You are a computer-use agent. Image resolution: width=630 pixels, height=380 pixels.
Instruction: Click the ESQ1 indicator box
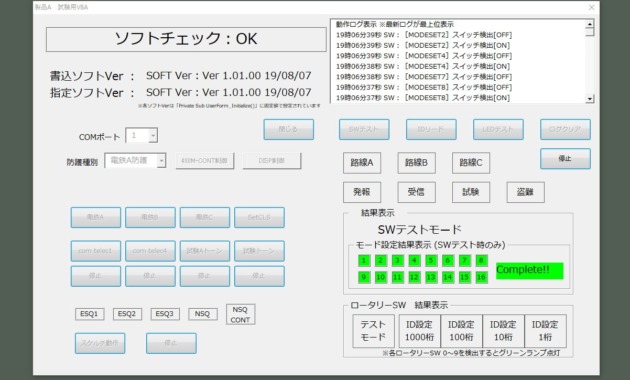pyautogui.click(x=89, y=314)
